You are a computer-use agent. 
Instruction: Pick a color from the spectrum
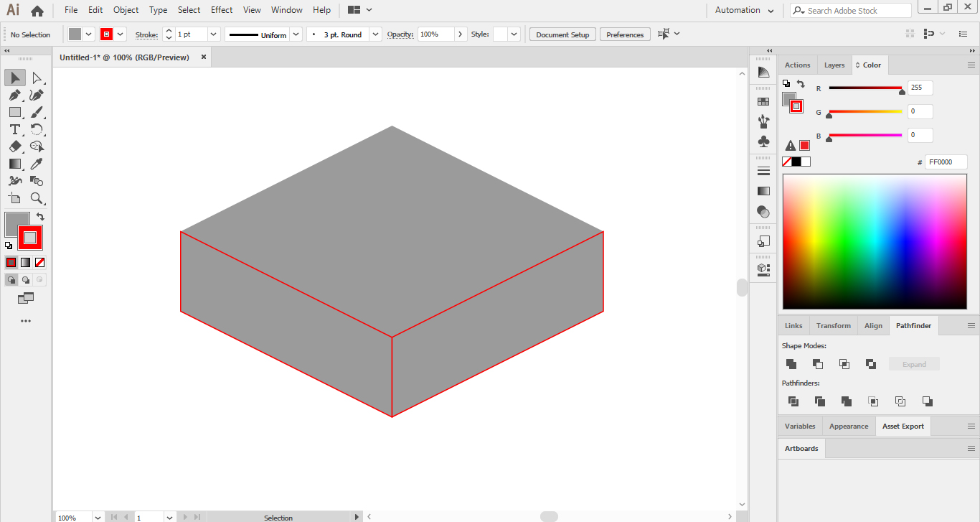[875, 241]
